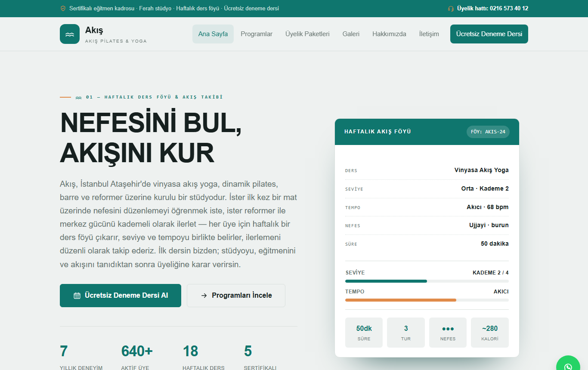Click the 50 dakika value
This screenshot has height=370, width=588.
tap(495, 244)
